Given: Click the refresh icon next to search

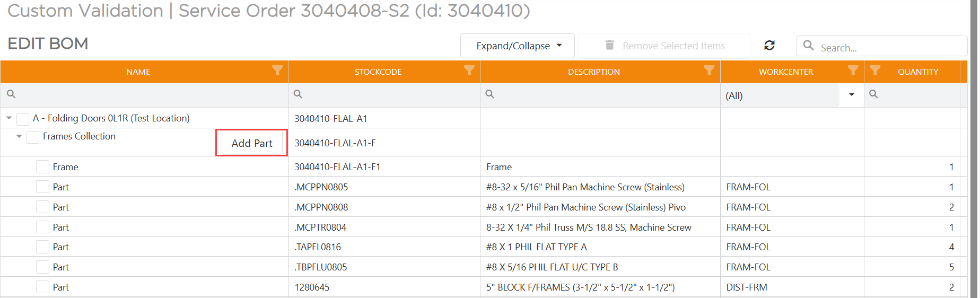Looking at the screenshot, I should point(769,46).
